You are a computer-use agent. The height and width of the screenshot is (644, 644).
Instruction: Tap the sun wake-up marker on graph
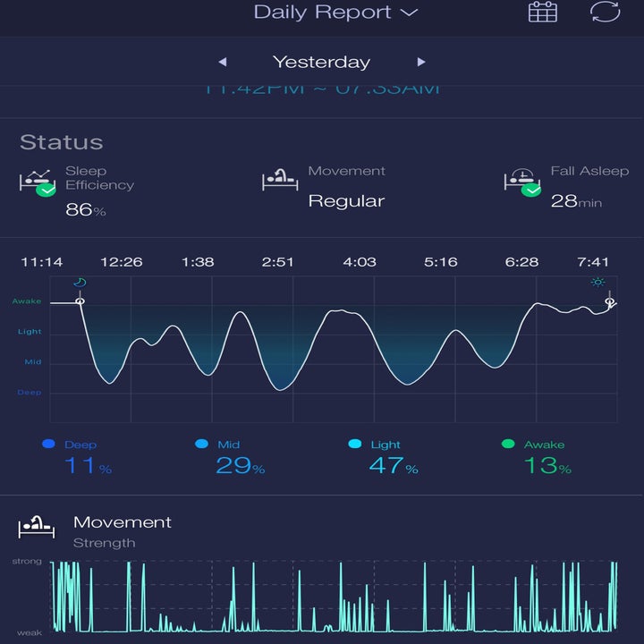[597, 283]
